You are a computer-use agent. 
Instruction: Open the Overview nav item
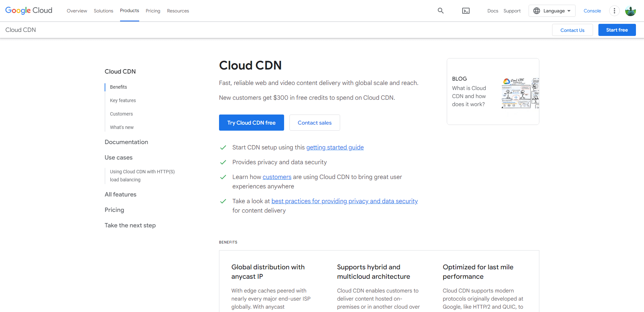pyautogui.click(x=77, y=11)
